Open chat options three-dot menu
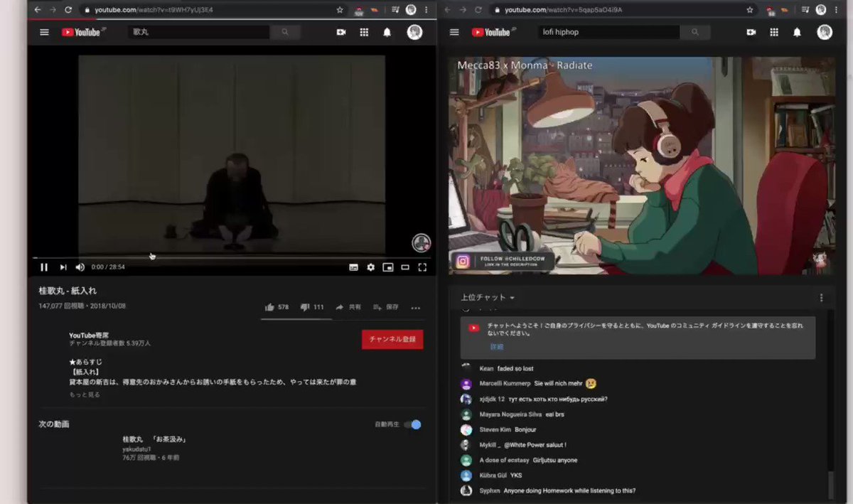This screenshot has height=504, width=853. [821, 298]
